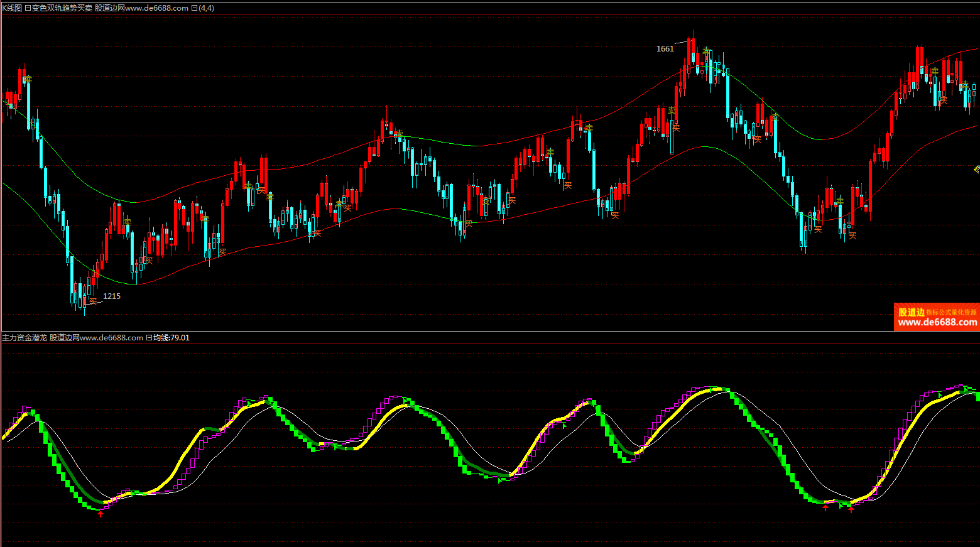Click the rightmost red up-arrow in indicator panel
The height and width of the screenshot is (547, 980).
tap(851, 509)
